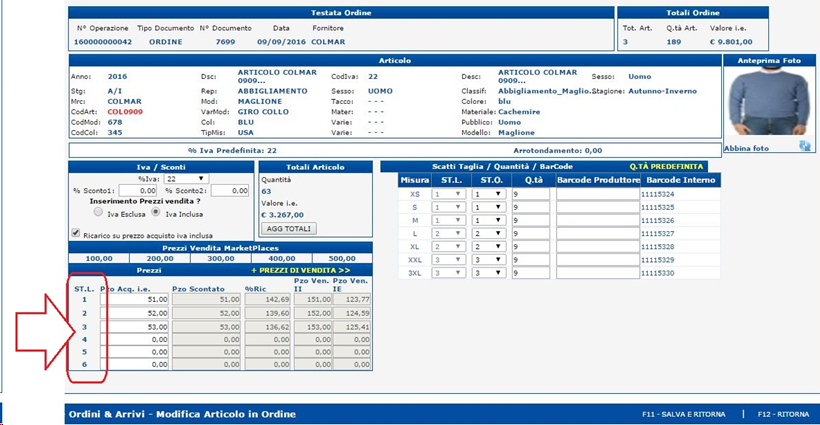Click internal barcode 11115327
The width and height of the screenshot is (820, 425).
coord(657,234)
